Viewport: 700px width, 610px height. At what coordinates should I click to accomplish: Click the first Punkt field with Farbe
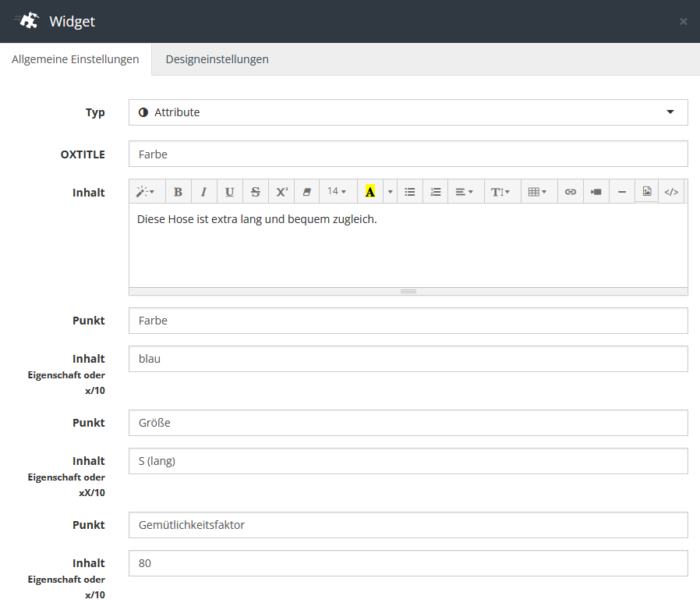[408, 321]
